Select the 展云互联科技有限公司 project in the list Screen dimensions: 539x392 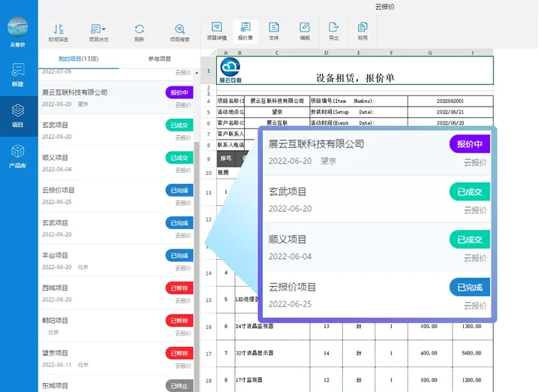(x=116, y=98)
